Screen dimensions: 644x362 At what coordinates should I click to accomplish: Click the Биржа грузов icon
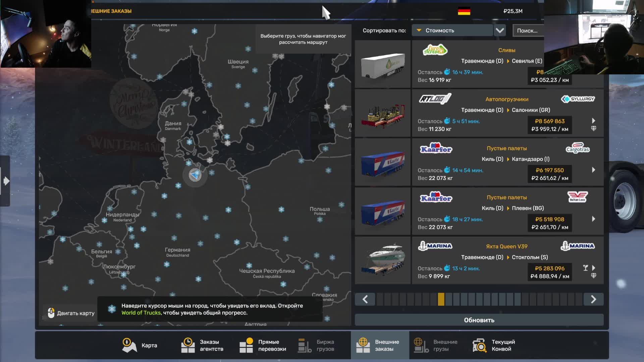click(305, 345)
